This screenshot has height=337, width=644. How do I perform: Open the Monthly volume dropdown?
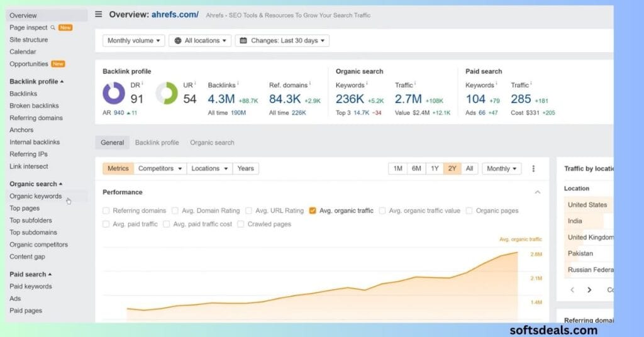[x=133, y=41]
